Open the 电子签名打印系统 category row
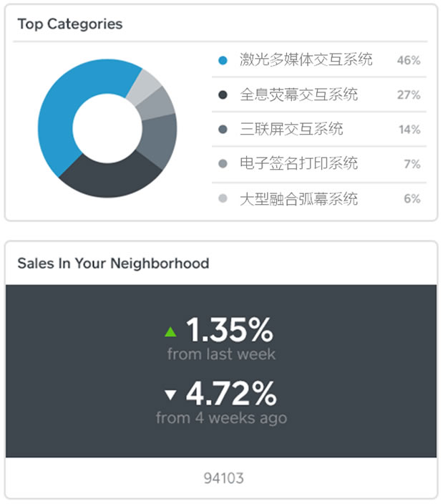443x504 pixels. [x=319, y=164]
